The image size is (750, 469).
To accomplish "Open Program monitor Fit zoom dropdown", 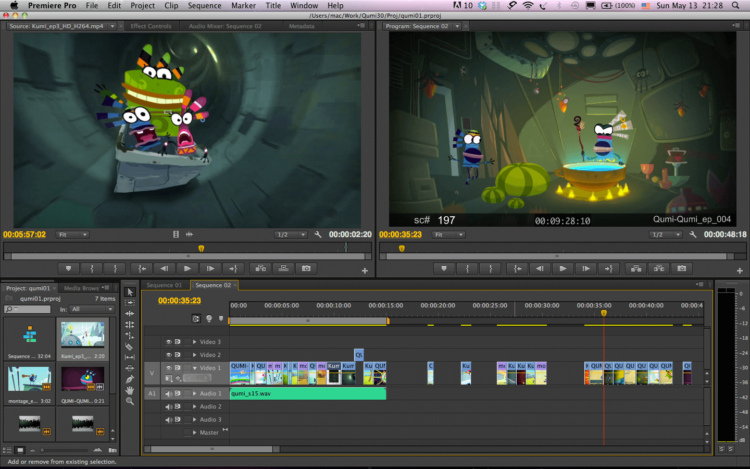I will pos(448,235).
